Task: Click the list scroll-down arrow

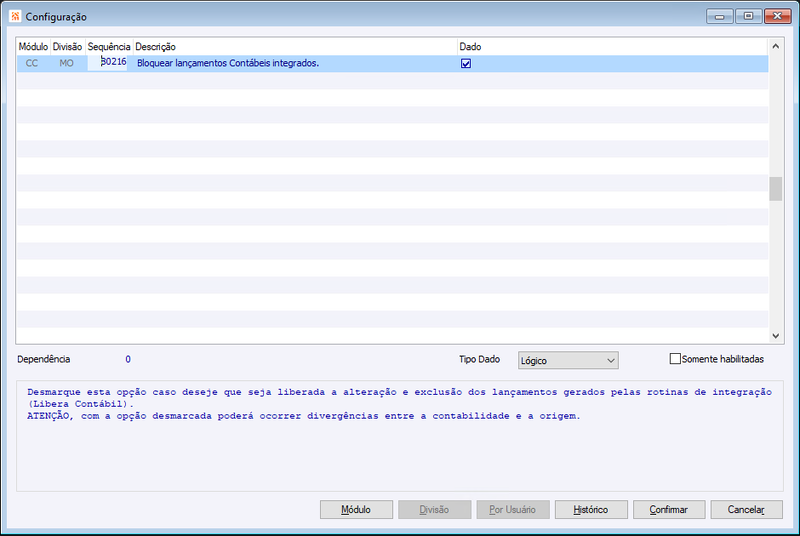Action: click(x=776, y=336)
